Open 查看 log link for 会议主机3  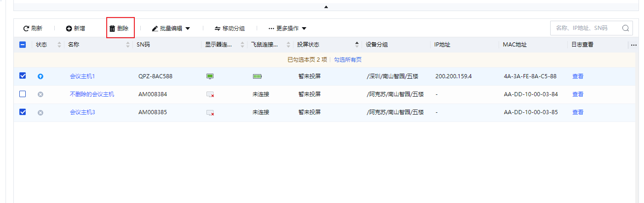pyautogui.click(x=578, y=112)
